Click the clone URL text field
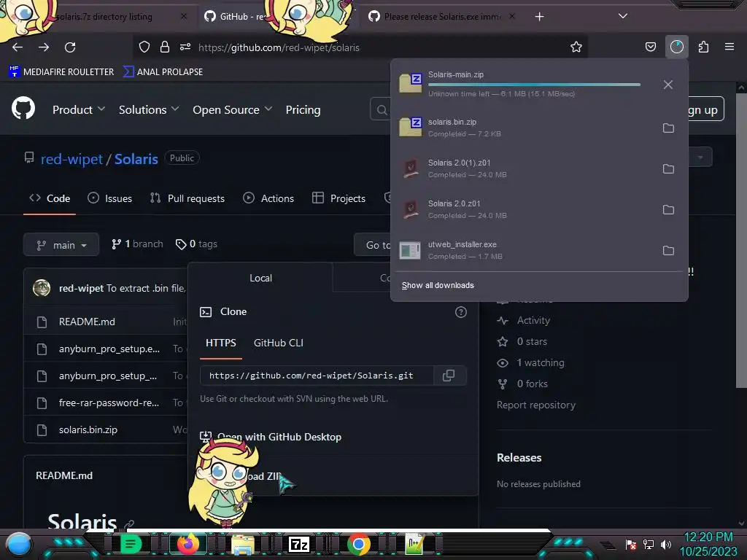747x560 pixels. point(317,376)
